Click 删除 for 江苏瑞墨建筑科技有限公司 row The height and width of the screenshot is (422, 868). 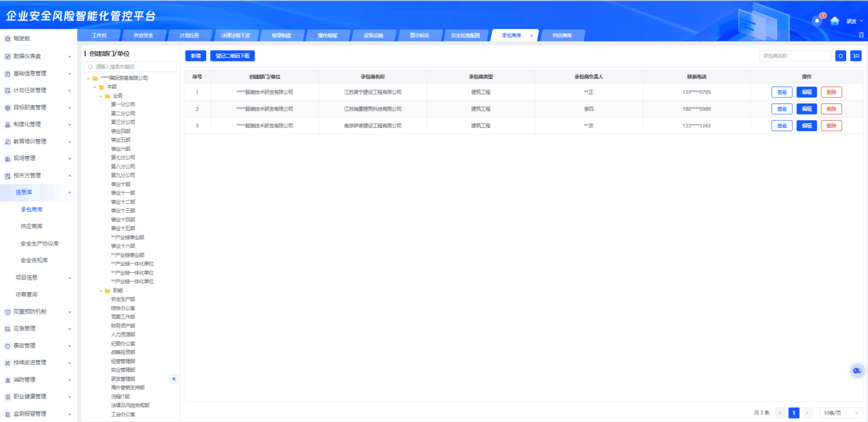831,109
